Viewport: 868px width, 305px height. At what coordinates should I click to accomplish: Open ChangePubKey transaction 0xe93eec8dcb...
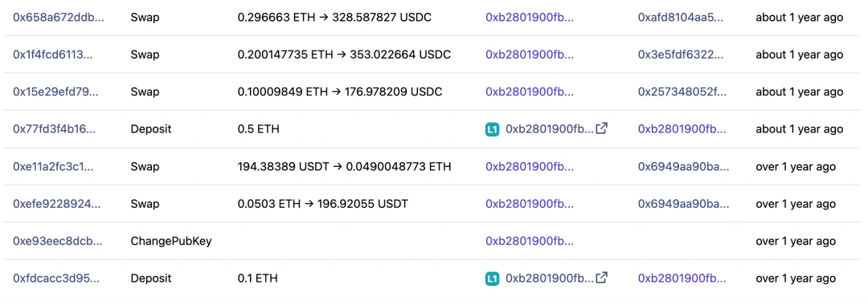click(58, 242)
